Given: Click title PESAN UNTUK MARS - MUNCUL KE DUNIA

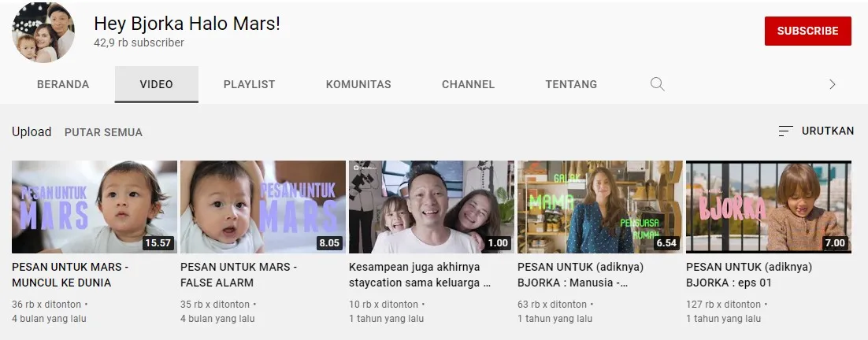Looking at the screenshot, I should point(70,275).
